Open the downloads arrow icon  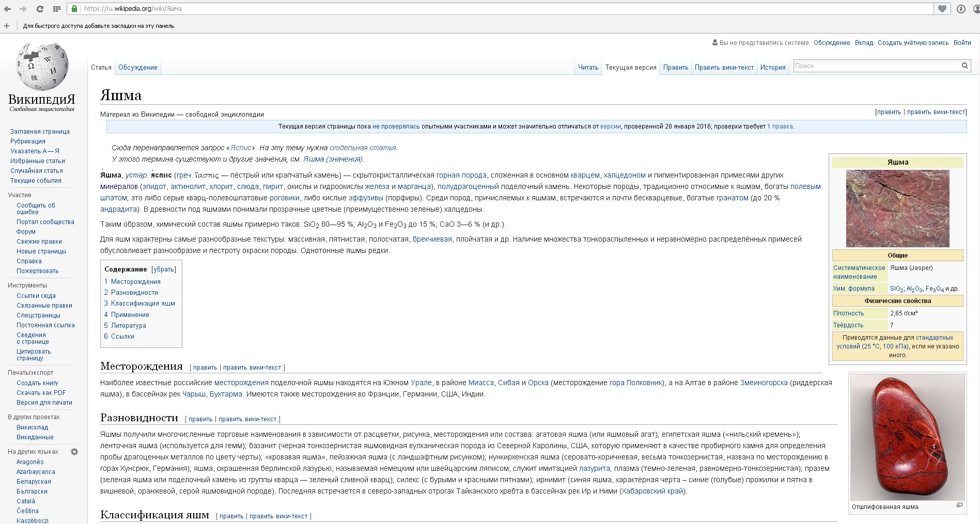click(961, 9)
